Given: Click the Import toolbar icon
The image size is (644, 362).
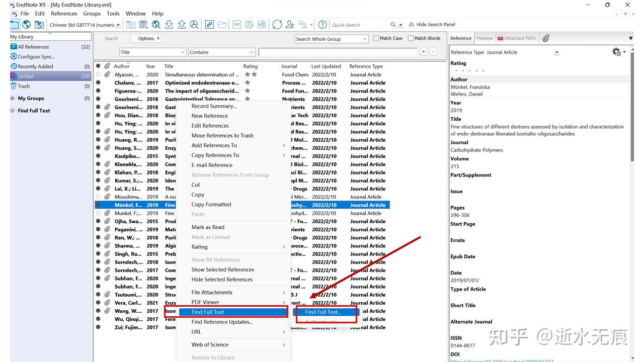Looking at the screenshot, I should [x=169, y=25].
